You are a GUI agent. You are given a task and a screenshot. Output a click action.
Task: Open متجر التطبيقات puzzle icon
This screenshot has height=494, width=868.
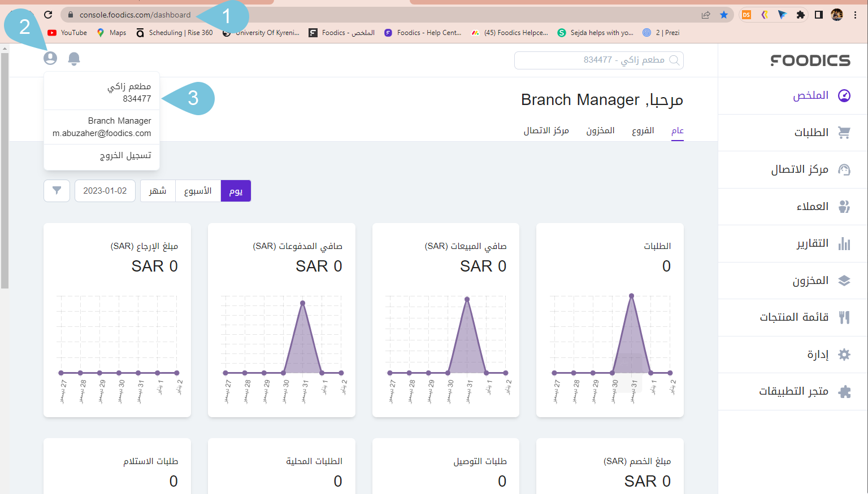[844, 392]
